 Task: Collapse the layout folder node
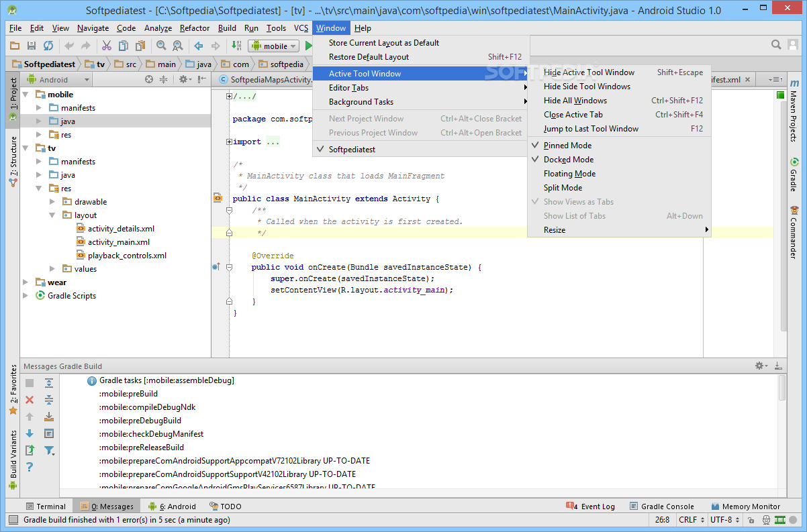pyautogui.click(x=53, y=215)
